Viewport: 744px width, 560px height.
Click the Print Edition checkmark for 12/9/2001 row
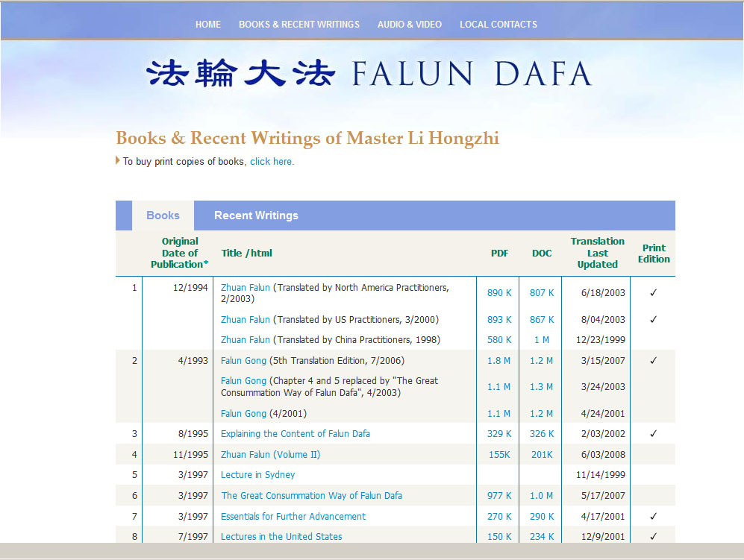tap(654, 536)
